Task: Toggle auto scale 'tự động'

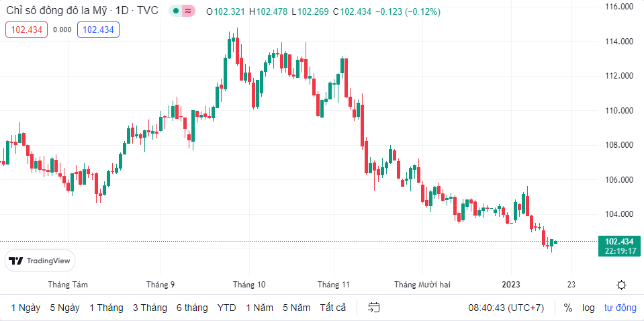Action: (x=619, y=308)
